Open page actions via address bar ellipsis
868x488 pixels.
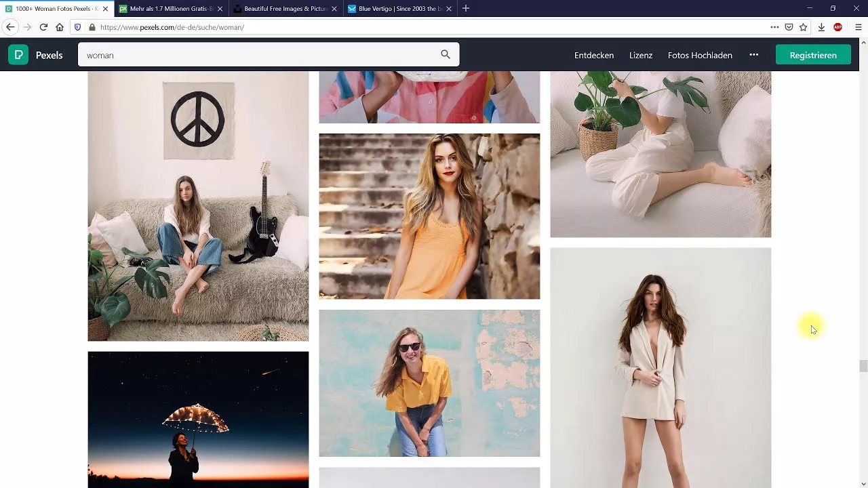click(x=773, y=27)
